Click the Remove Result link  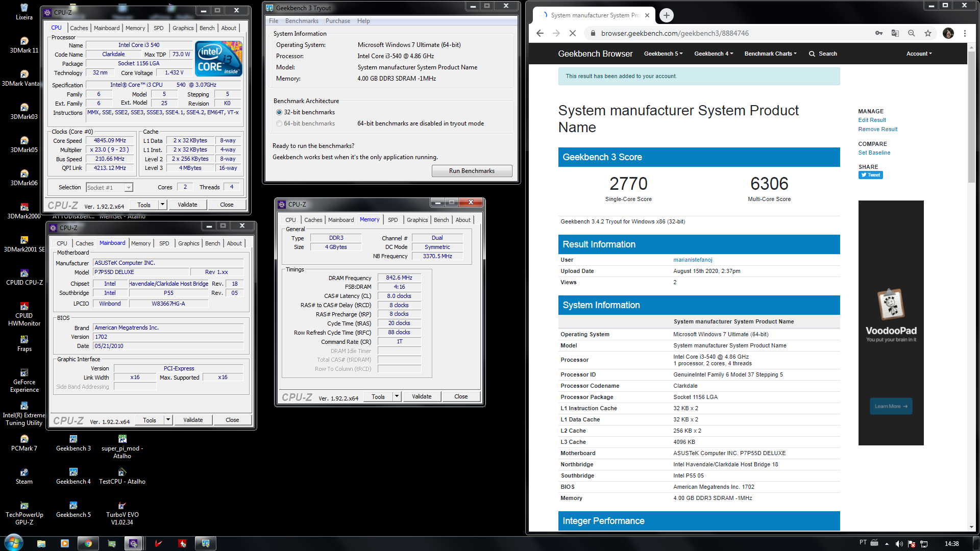[877, 129]
